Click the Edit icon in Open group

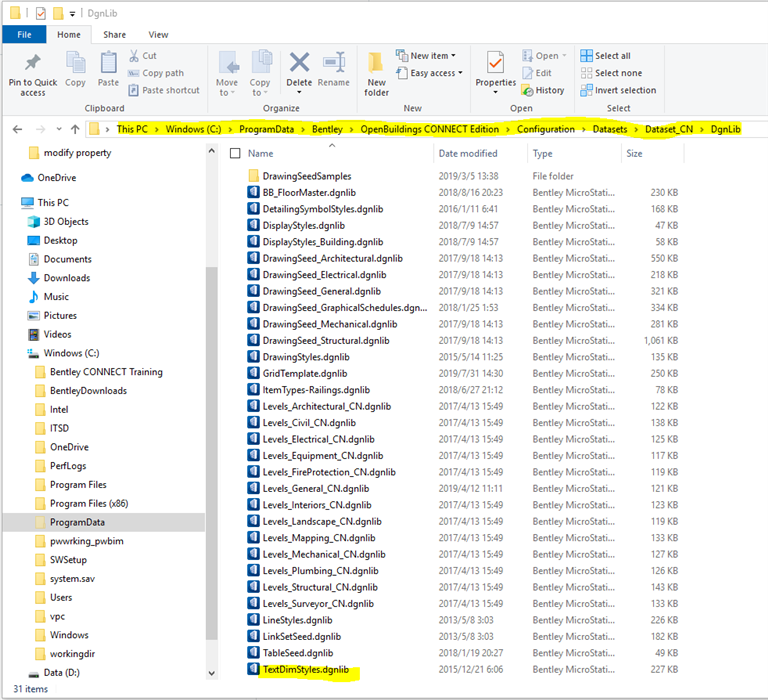click(x=528, y=73)
